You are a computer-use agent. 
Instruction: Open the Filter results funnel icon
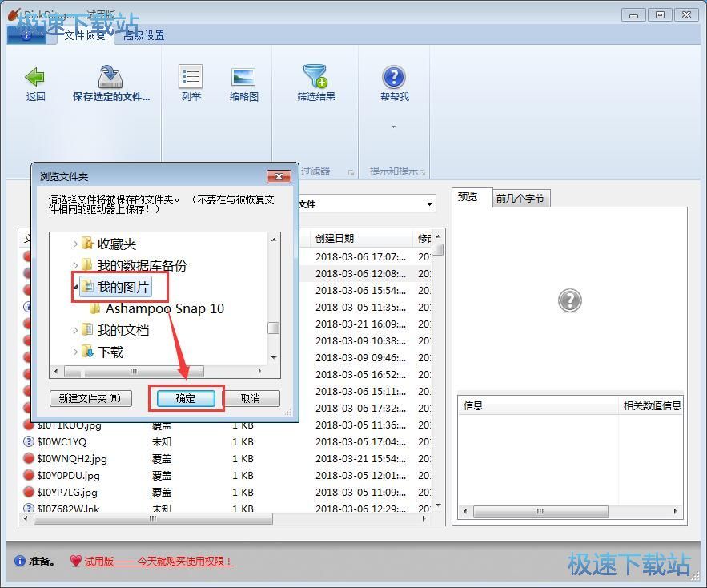[x=315, y=76]
